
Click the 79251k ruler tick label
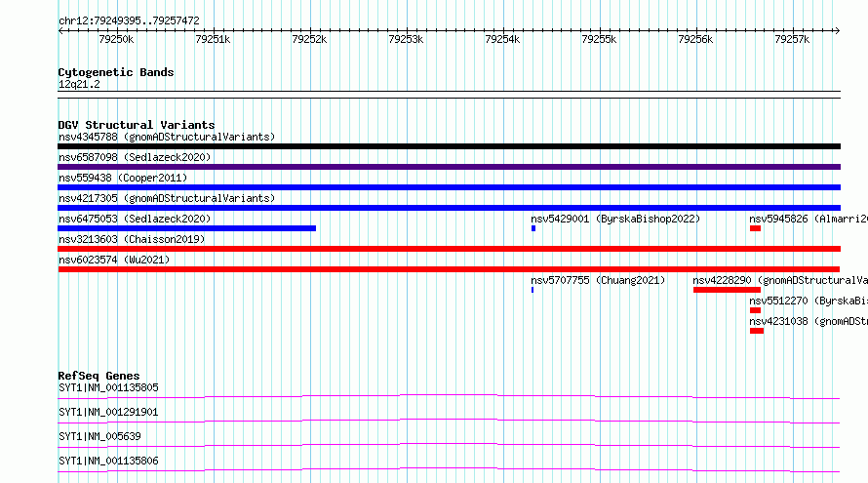pos(213,39)
